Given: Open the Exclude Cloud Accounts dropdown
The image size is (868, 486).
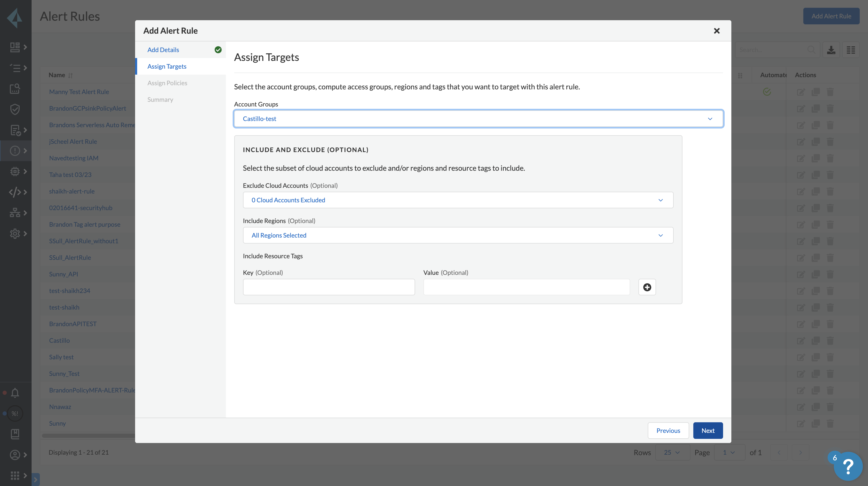Looking at the screenshot, I should 458,200.
